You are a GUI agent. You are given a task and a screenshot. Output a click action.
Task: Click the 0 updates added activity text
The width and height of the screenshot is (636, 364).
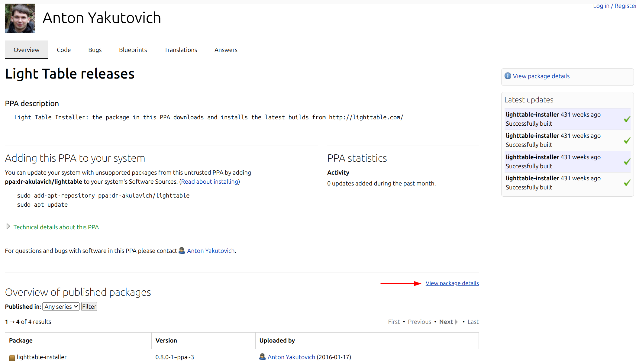coord(381,183)
